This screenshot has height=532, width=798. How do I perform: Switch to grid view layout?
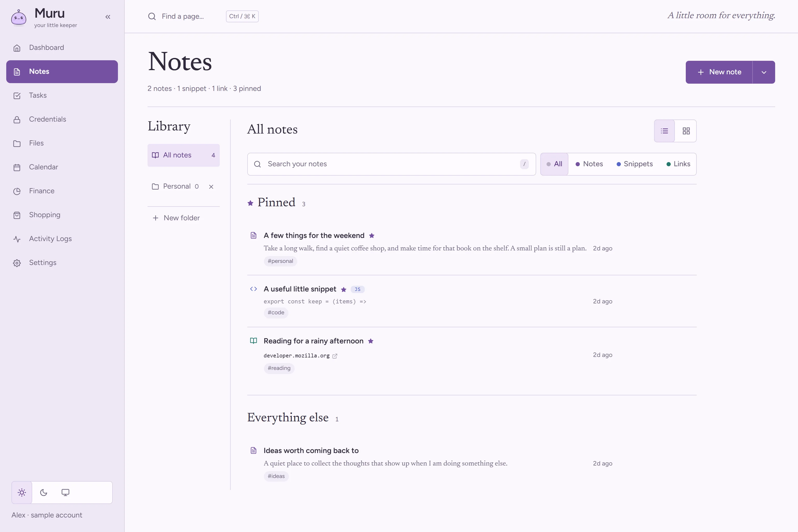[686, 131]
